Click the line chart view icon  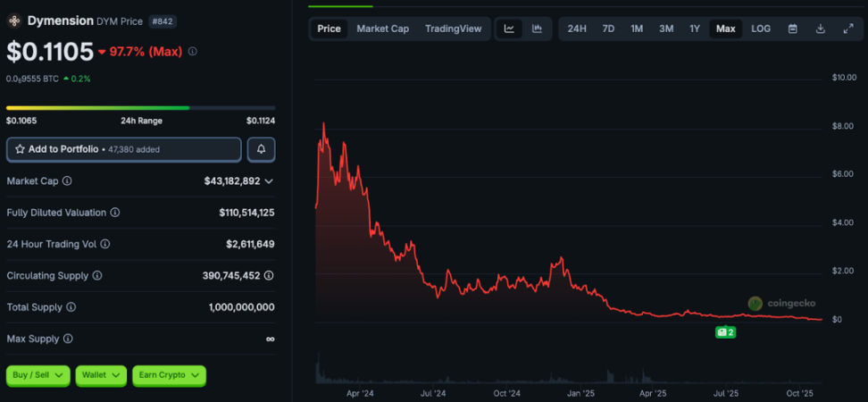pyautogui.click(x=509, y=29)
